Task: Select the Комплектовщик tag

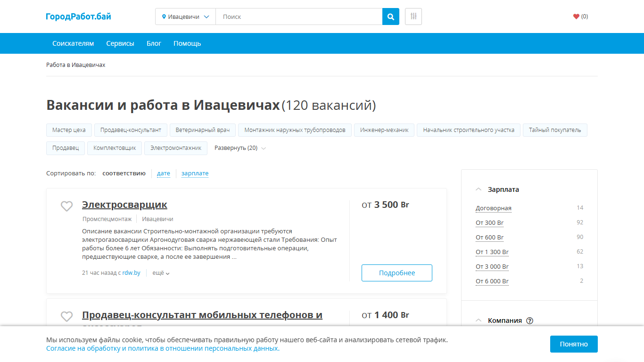Action: click(x=115, y=148)
